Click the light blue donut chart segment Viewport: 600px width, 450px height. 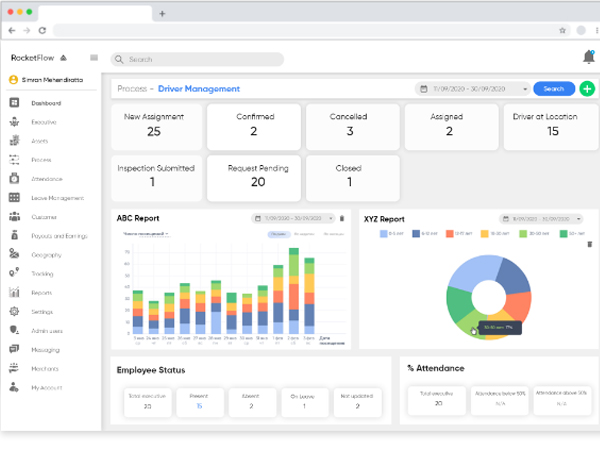473,272
